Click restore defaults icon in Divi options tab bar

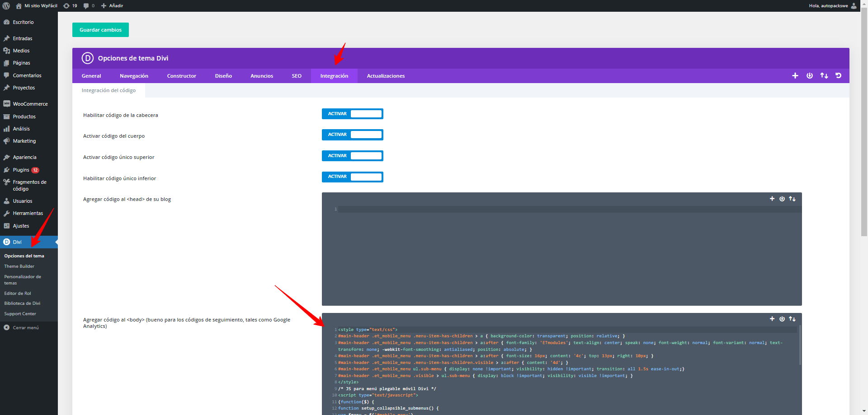point(839,76)
